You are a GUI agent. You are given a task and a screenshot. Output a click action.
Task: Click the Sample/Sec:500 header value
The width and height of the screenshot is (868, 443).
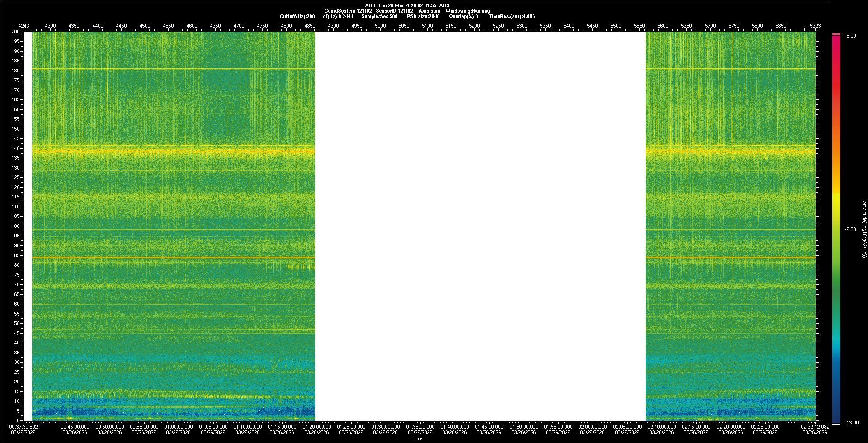pyautogui.click(x=379, y=16)
